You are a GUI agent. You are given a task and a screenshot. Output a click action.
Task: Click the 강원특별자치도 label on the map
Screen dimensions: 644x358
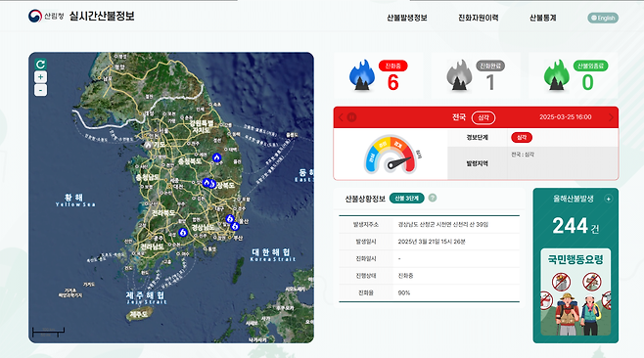202,126
